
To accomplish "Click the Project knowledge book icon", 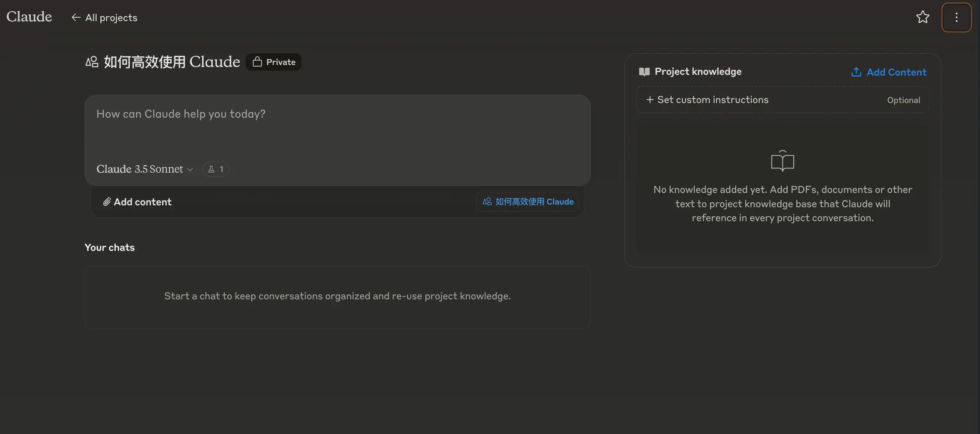I will (644, 71).
